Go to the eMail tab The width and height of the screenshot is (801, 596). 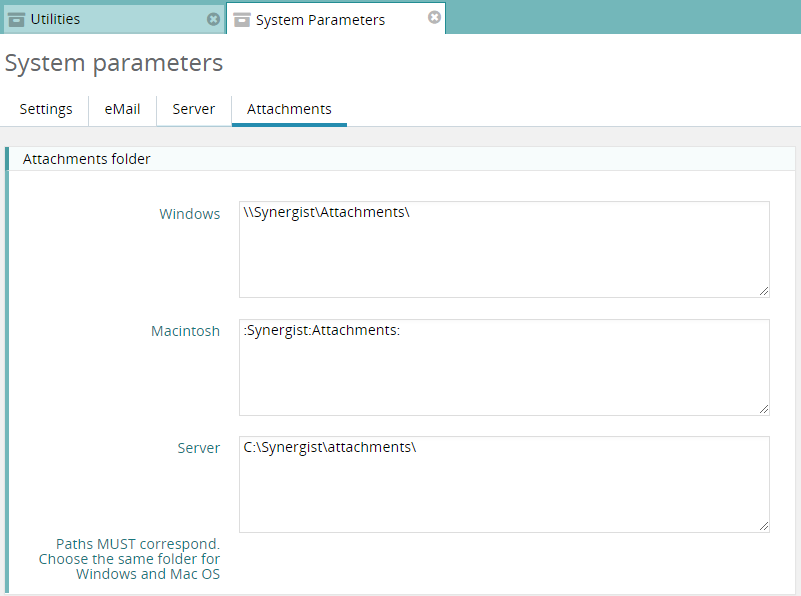122,109
